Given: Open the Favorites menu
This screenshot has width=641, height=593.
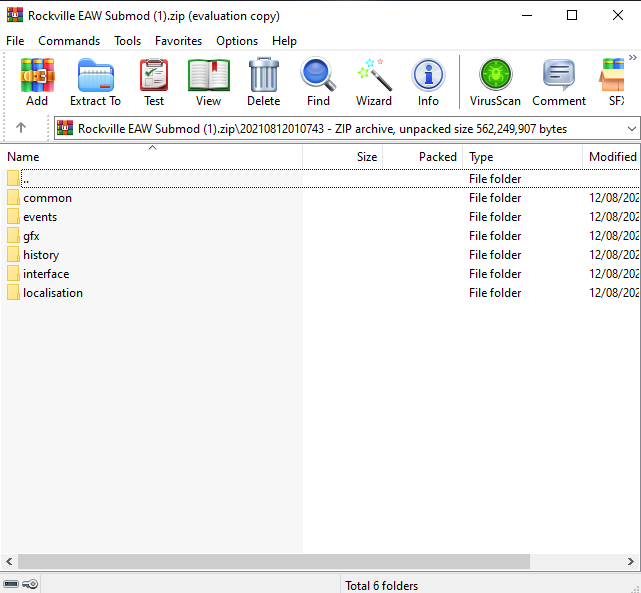Looking at the screenshot, I should tap(178, 41).
